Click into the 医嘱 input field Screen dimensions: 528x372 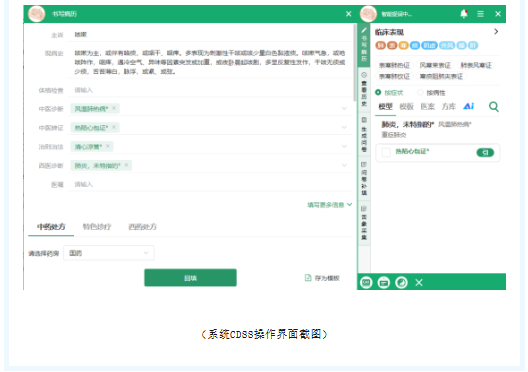point(210,184)
